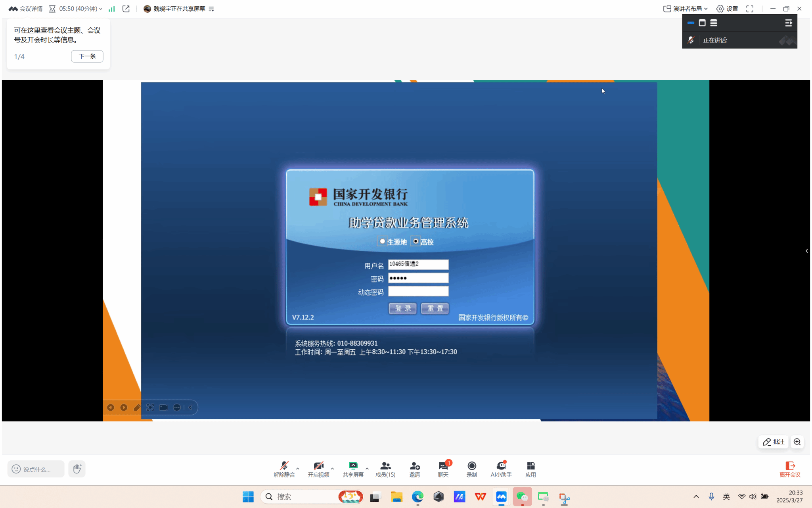Click the raise hand icon
The width and height of the screenshot is (812, 508).
tap(77, 469)
